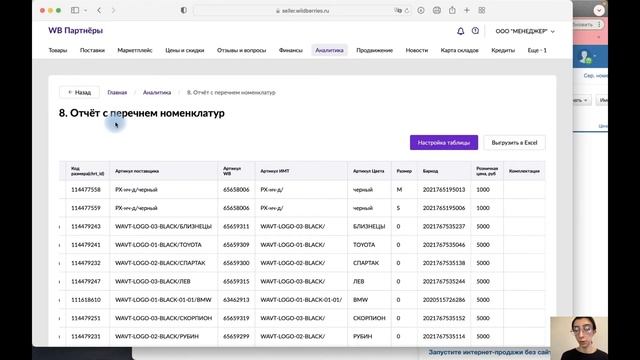640x360 pixels.
Task: Reload the page with the refresh icon
Action: pyautogui.click(x=407, y=11)
